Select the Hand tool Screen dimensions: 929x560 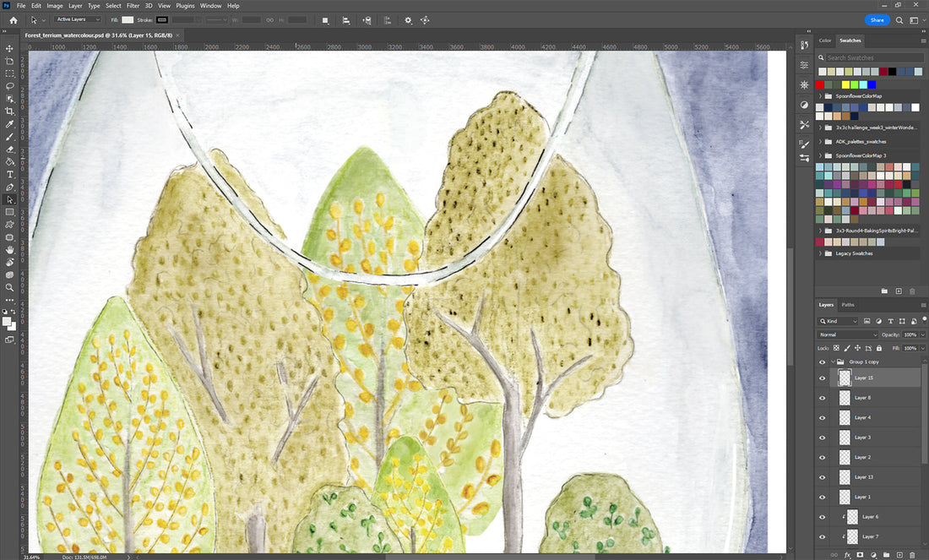click(9, 250)
